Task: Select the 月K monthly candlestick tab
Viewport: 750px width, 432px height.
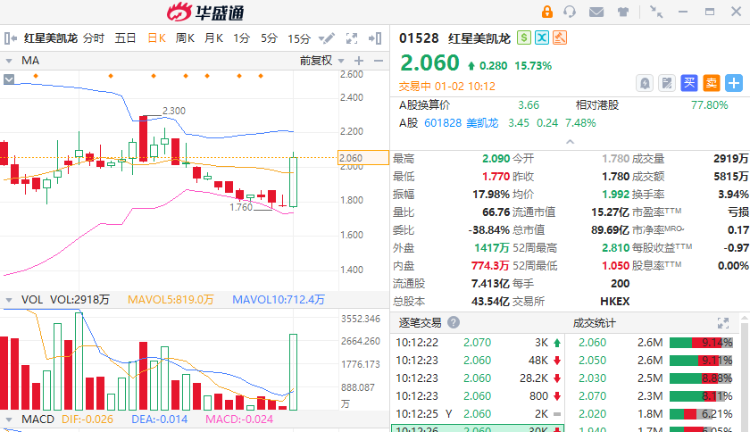Action: [214, 38]
